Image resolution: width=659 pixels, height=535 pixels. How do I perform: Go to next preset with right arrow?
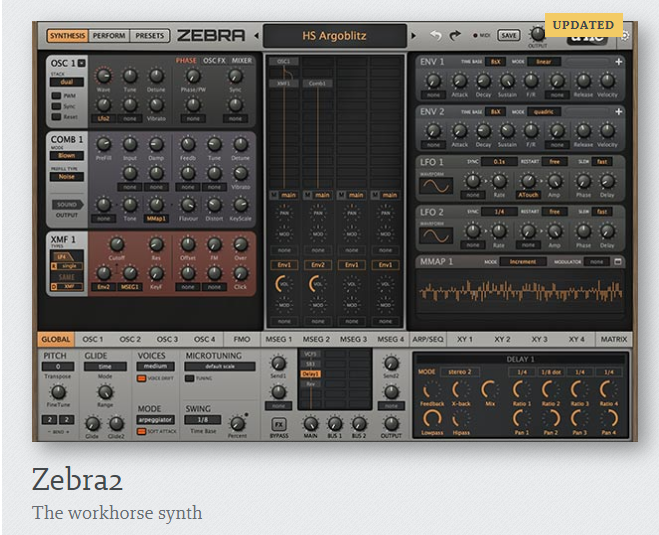click(x=414, y=36)
